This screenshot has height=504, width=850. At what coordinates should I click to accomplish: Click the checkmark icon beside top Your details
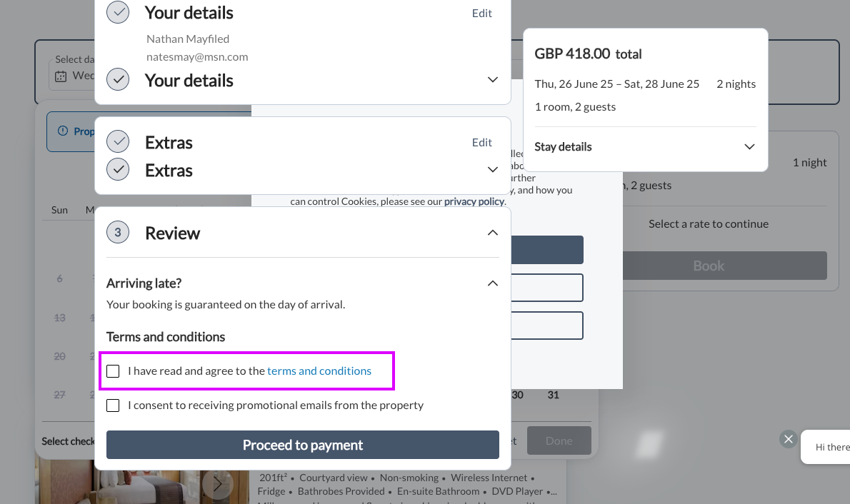click(x=118, y=12)
